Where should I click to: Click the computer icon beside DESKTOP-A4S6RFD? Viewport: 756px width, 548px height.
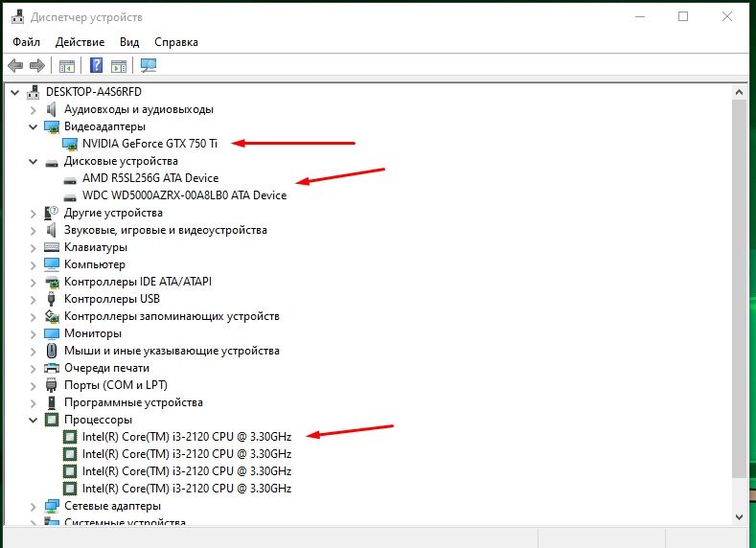pyautogui.click(x=34, y=92)
